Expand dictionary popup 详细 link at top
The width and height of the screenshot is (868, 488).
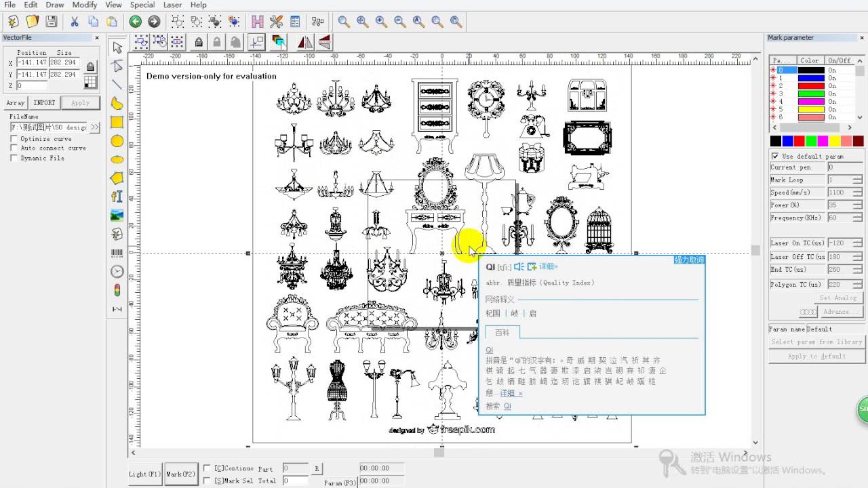(548, 267)
